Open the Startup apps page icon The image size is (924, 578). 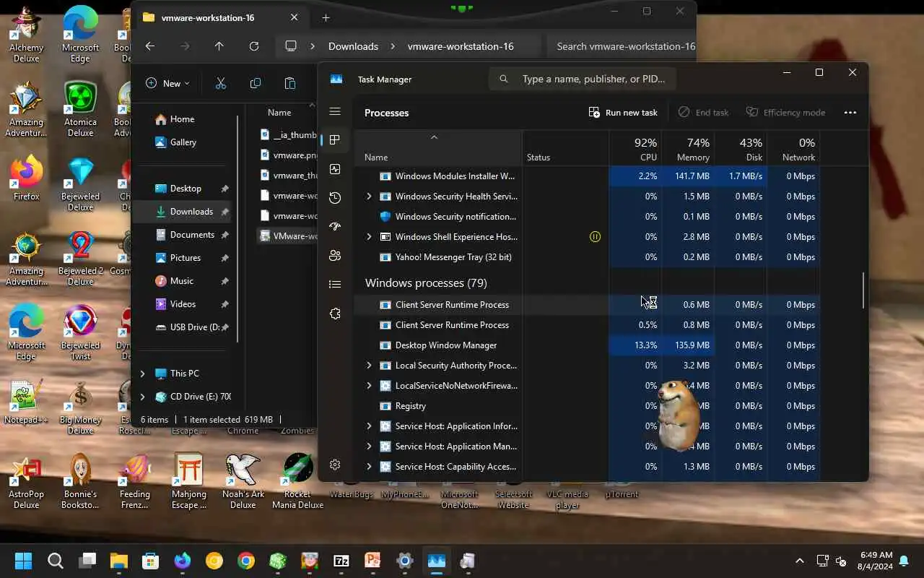pos(335,227)
